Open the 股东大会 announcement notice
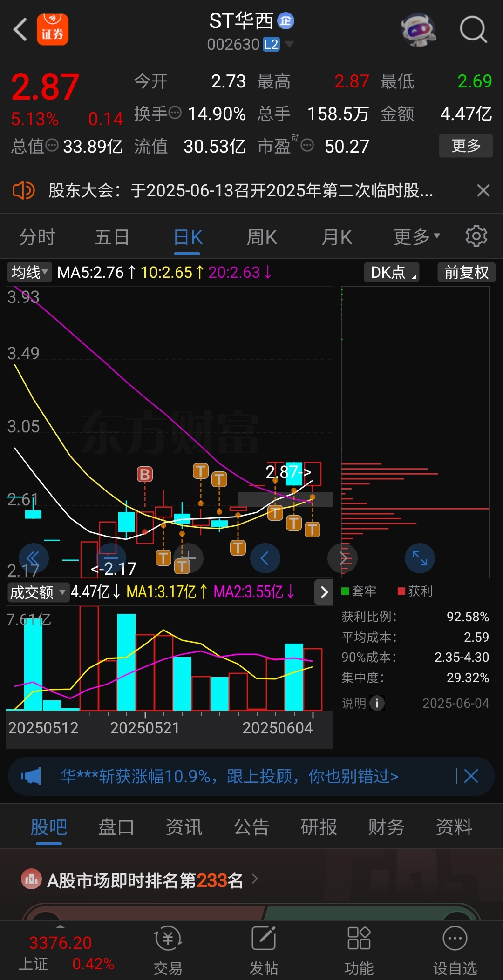 [x=241, y=190]
